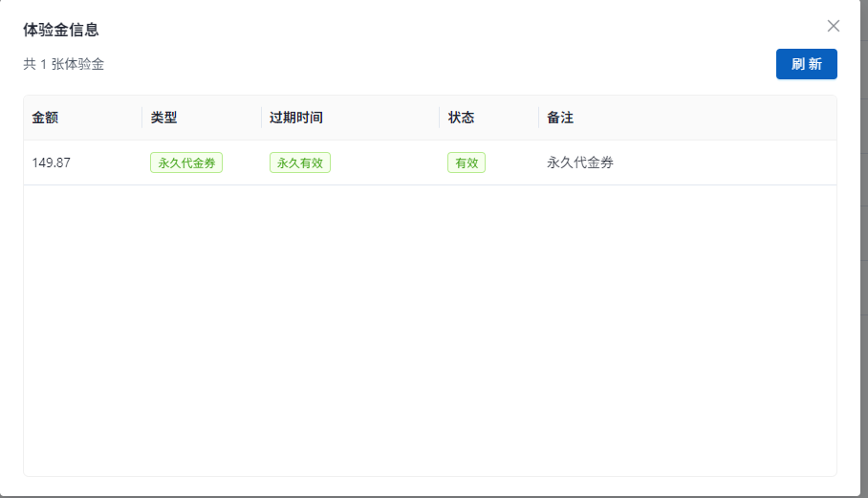Viewport: 868px width, 498px height.
Task: Click the 共 1 张体验金 count text
Action: point(63,64)
